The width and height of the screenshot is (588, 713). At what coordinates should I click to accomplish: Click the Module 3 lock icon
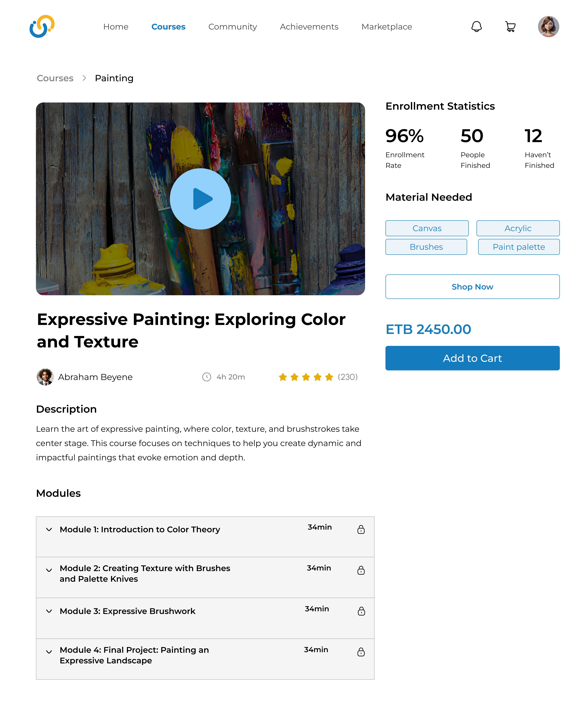[x=361, y=611]
